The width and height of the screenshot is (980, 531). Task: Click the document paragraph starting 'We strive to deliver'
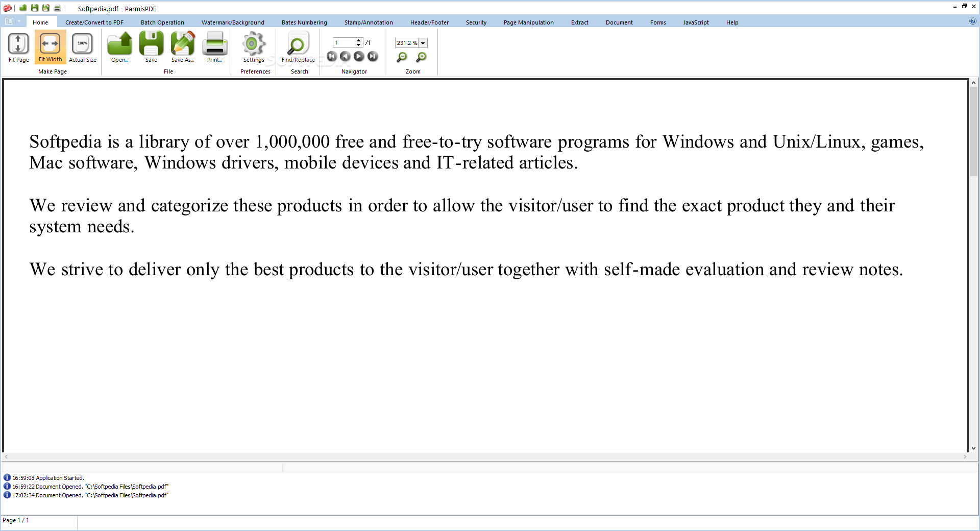[466, 270]
